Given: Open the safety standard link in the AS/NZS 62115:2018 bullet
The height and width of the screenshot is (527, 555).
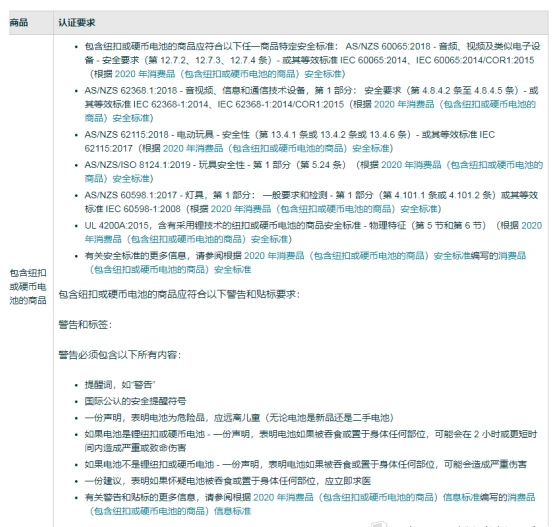Looking at the screenshot, I should click(x=277, y=148).
